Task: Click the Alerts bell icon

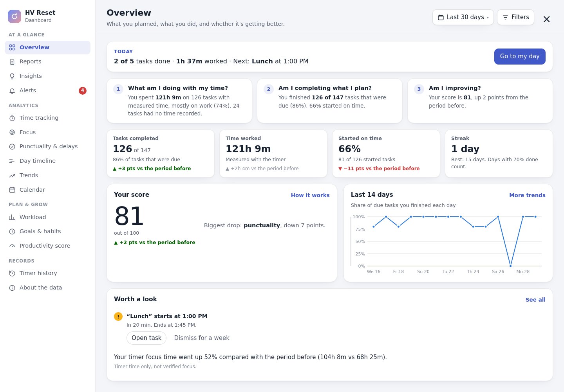Action: coord(12,91)
